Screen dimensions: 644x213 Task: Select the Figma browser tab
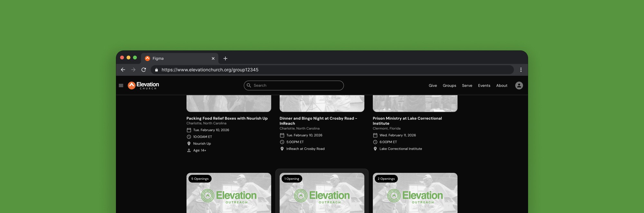click(x=180, y=58)
